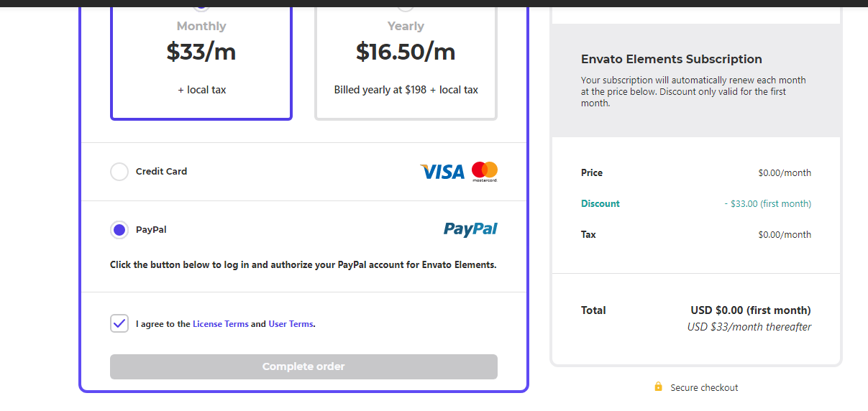This screenshot has height=411, width=868.
Task: Click the lock icon beside Secure checkout
Action: click(658, 387)
